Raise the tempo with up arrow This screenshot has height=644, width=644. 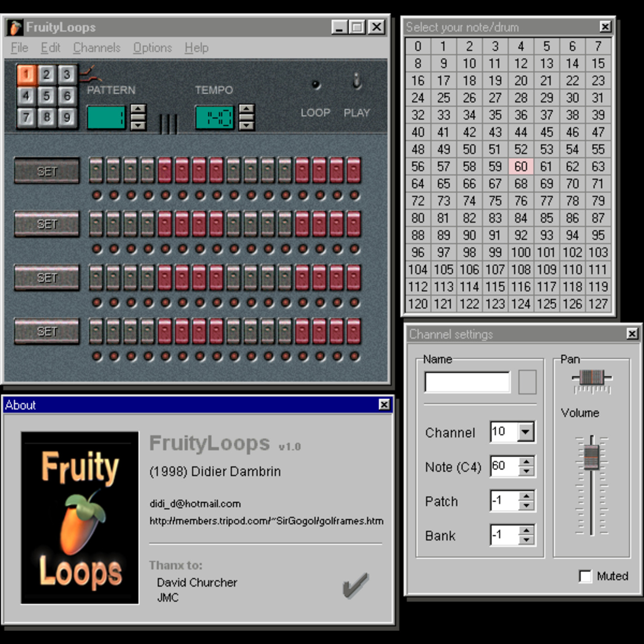[247, 109]
